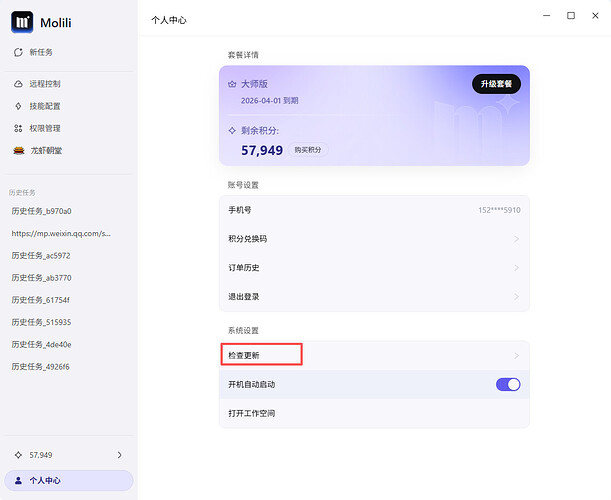Click the 新任务 refresh icon

pos(18,51)
